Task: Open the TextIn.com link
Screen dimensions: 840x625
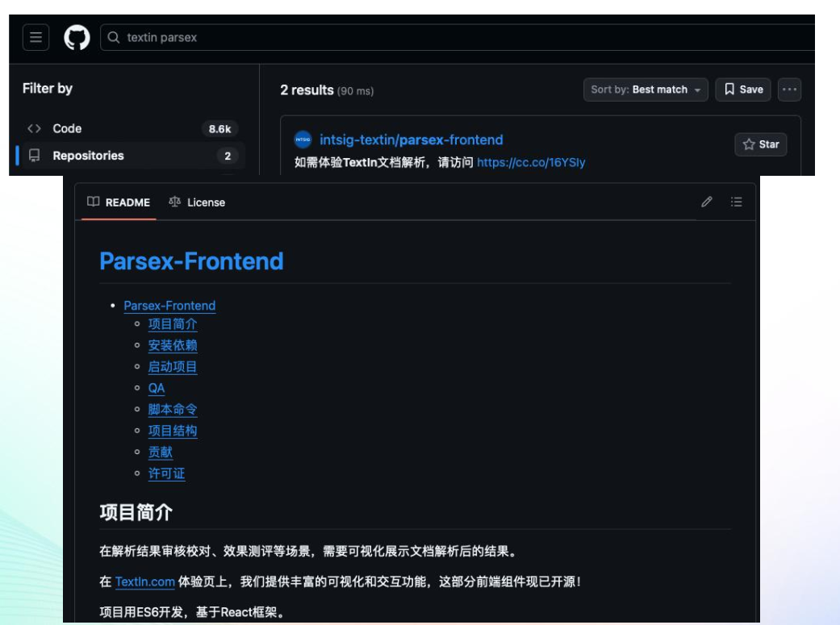Action: pos(145,581)
